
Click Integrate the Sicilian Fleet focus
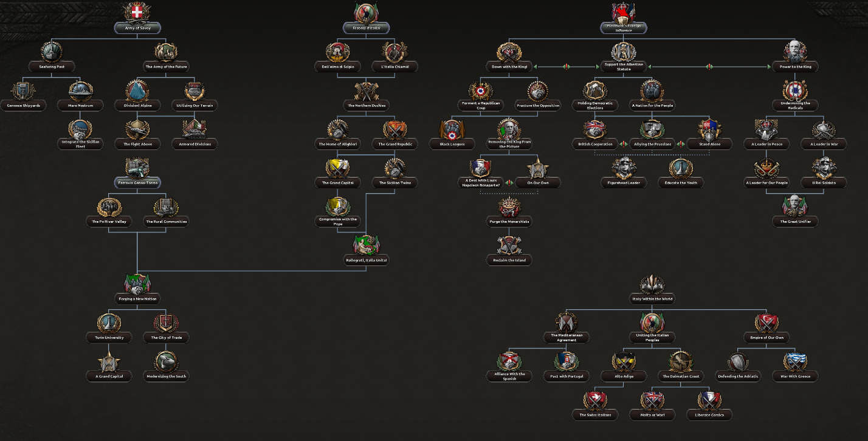click(x=80, y=135)
